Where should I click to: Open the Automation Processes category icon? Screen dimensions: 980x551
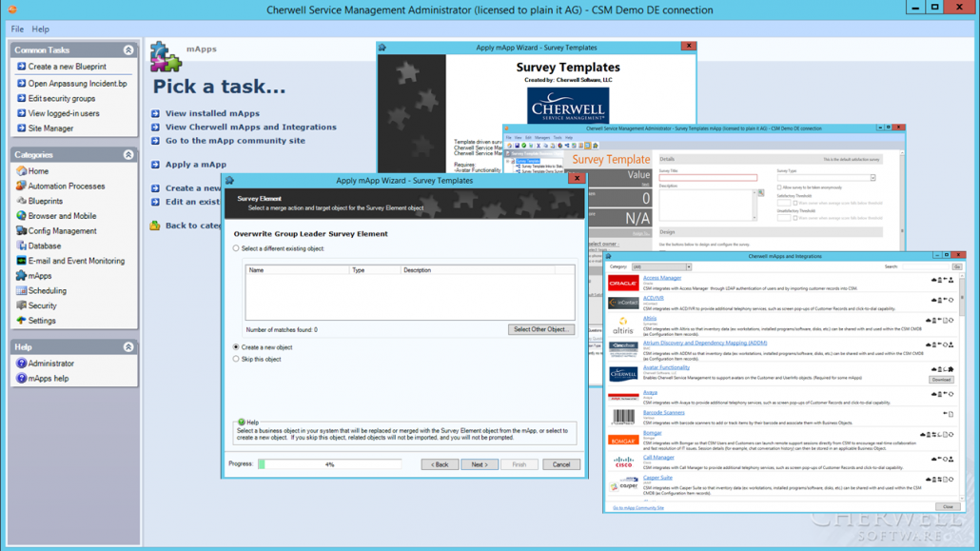coord(21,186)
